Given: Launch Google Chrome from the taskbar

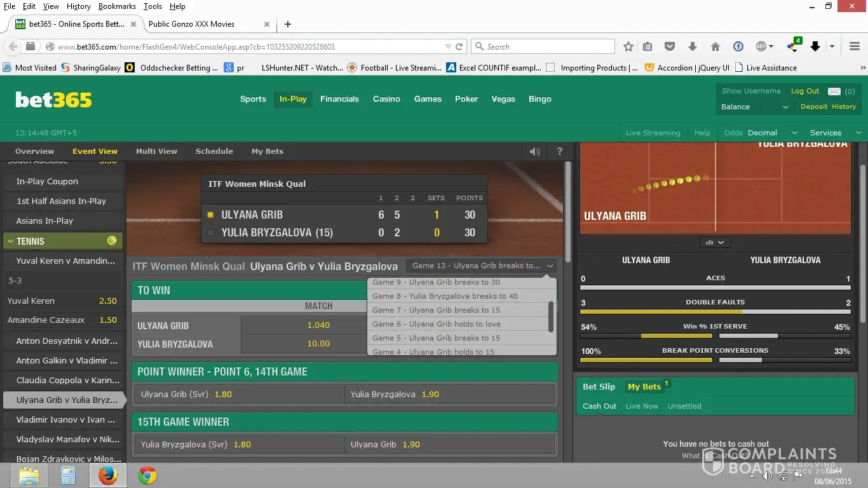Looking at the screenshot, I should click(147, 475).
